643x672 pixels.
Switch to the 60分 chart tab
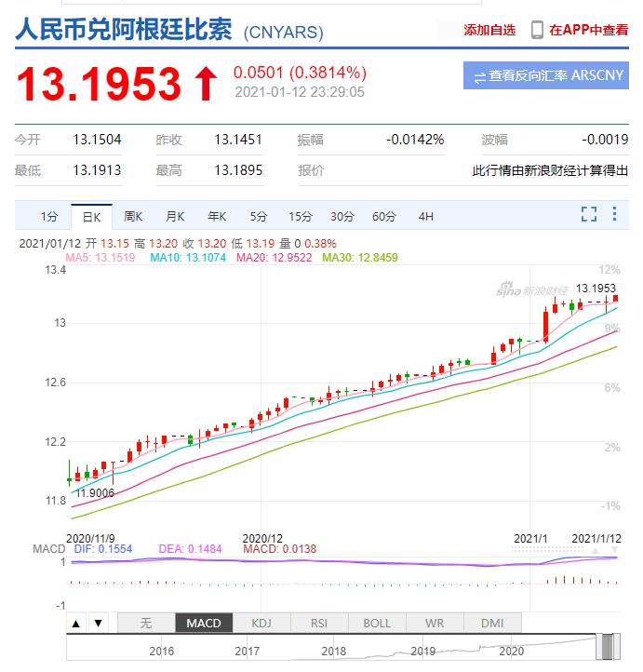coord(384,217)
